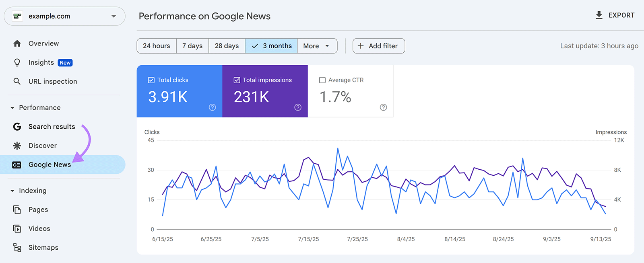Switch to the 7 days range
Viewport: 644px width, 263px height.
click(192, 46)
